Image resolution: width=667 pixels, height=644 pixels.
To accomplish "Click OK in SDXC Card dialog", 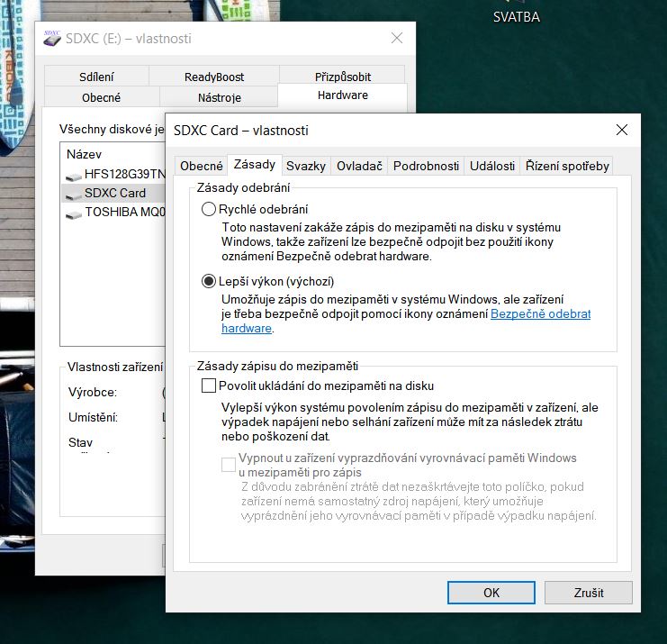I will coord(491,593).
